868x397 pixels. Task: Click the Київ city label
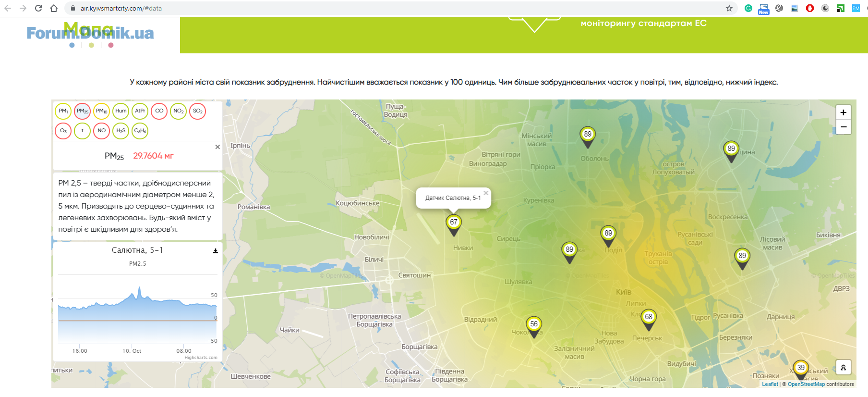coord(624,292)
